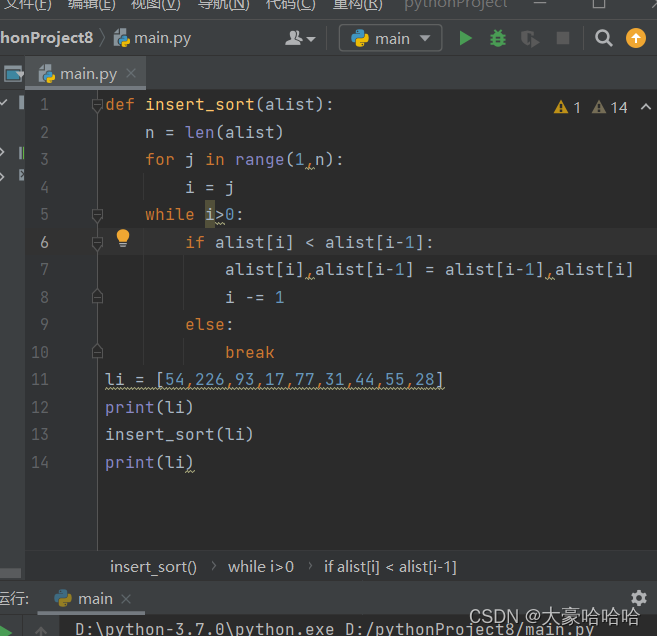Image resolution: width=657 pixels, height=636 pixels.
Task: Open the 编辑(E) menu
Action: pos(91,5)
